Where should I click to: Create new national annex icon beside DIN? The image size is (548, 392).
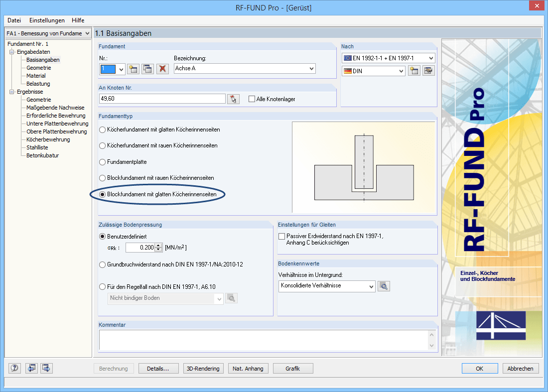(414, 71)
